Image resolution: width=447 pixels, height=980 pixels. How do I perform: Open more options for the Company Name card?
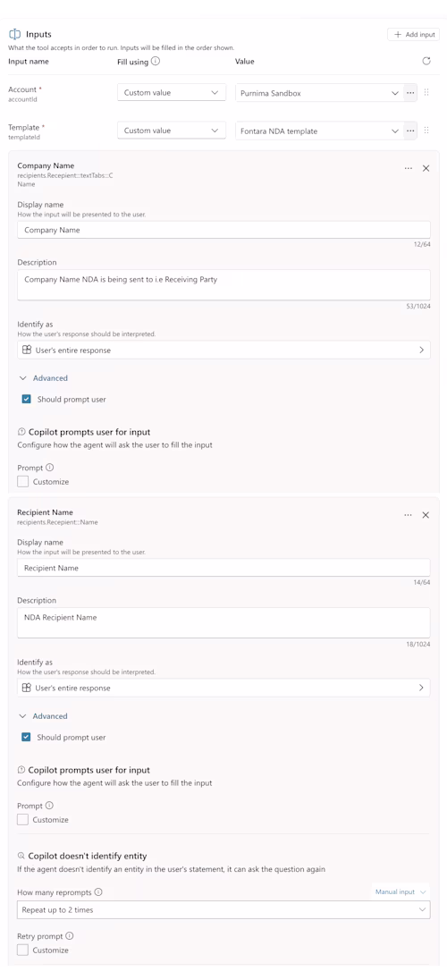point(409,168)
